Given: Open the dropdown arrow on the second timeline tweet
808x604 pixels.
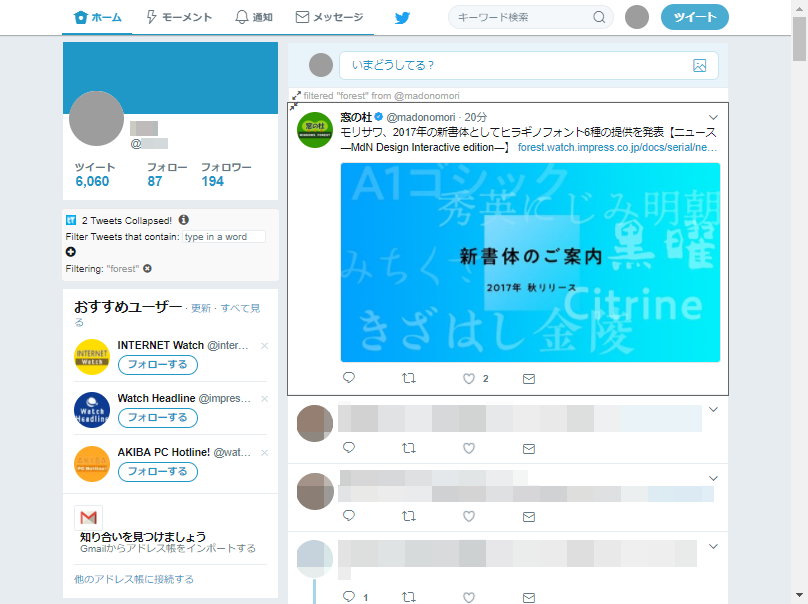Looking at the screenshot, I should click(712, 409).
